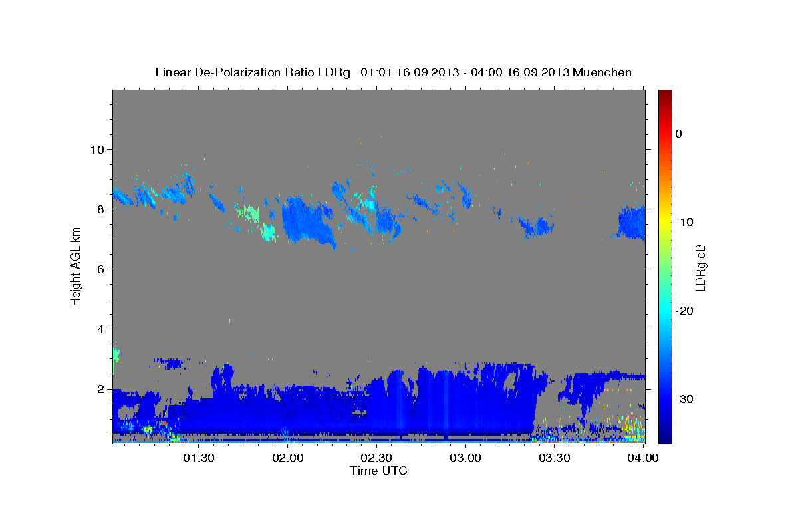
Task: Click the 01:30 time tick label
Action: click(199, 458)
